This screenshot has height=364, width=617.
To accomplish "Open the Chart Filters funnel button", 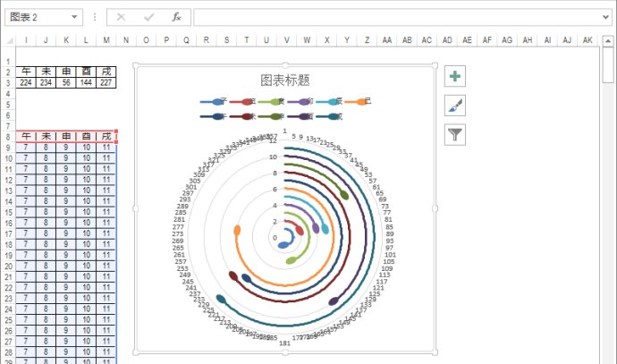I will click(455, 135).
